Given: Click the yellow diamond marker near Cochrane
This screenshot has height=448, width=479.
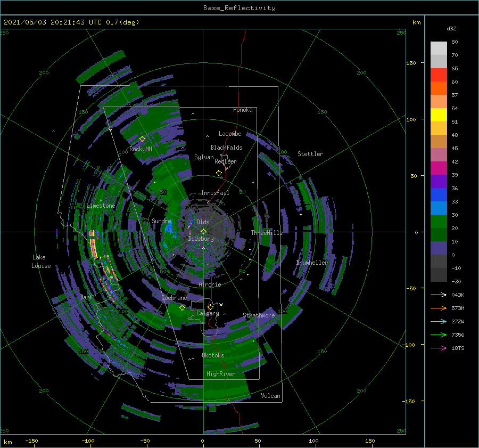Looking at the screenshot, I should (182, 308).
